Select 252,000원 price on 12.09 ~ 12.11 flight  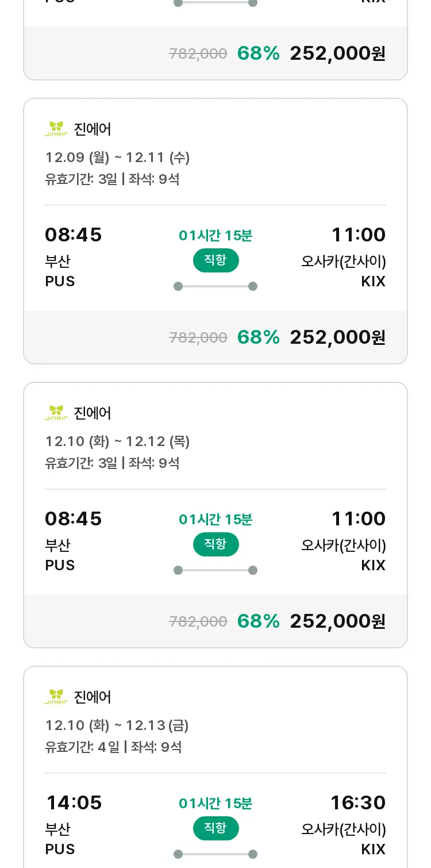pos(337,337)
